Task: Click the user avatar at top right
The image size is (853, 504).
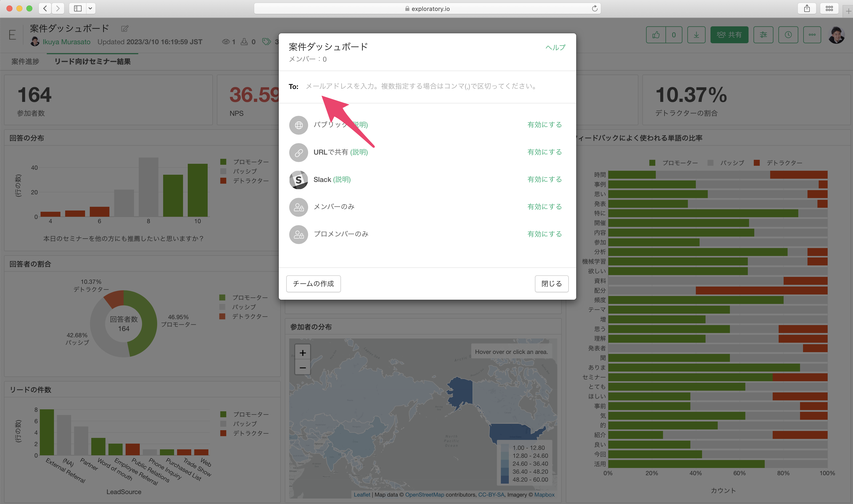Action: click(x=836, y=35)
